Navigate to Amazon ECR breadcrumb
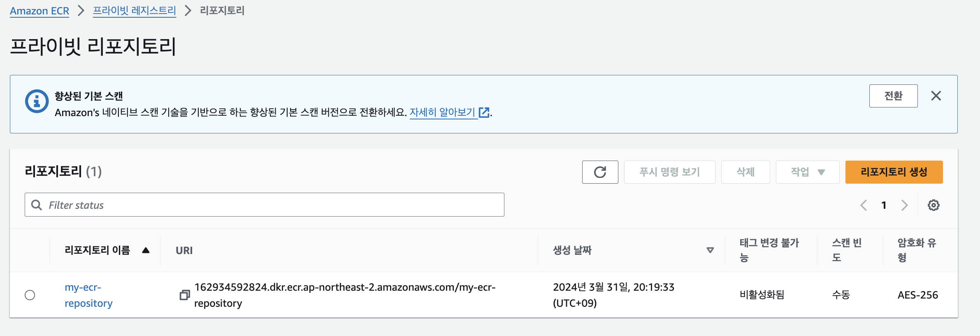The height and width of the screenshot is (336, 980). [39, 11]
